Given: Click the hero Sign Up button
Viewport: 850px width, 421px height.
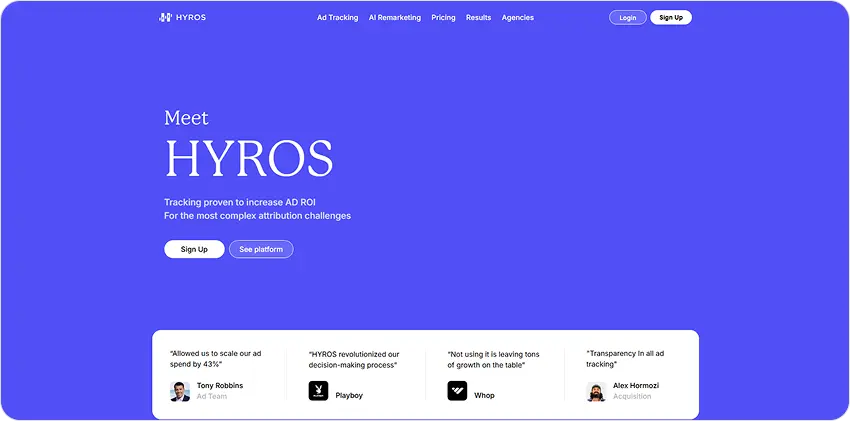Looking at the screenshot, I should [x=194, y=249].
